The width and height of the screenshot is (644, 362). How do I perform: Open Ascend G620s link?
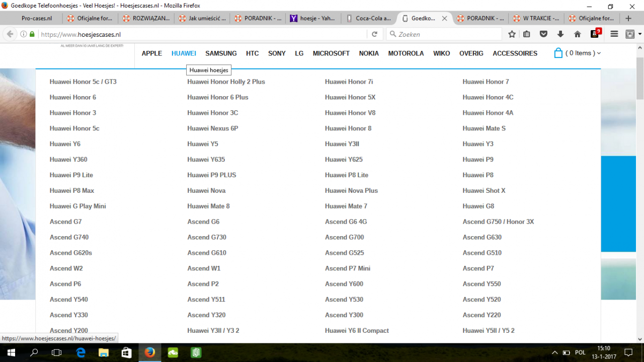pos(71,253)
